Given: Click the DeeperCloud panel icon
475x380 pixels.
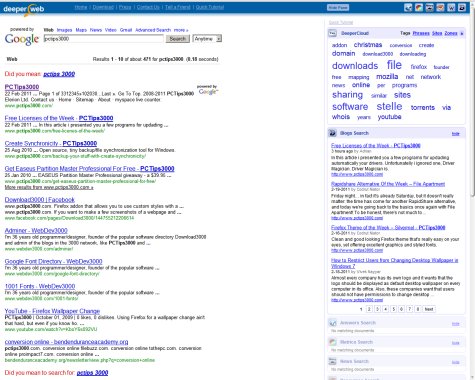Looking at the screenshot, I should pyautogui.click(x=332, y=33).
